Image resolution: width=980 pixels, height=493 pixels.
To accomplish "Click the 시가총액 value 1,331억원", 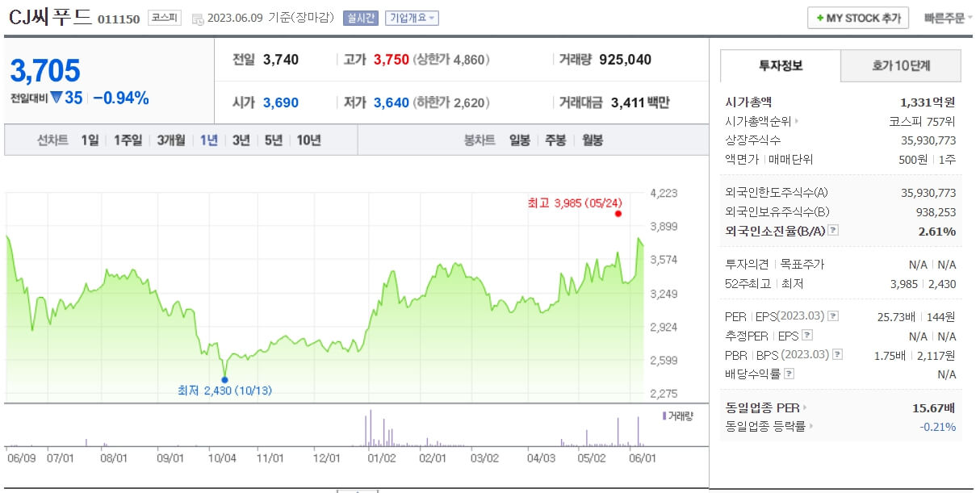I will point(928,102).
